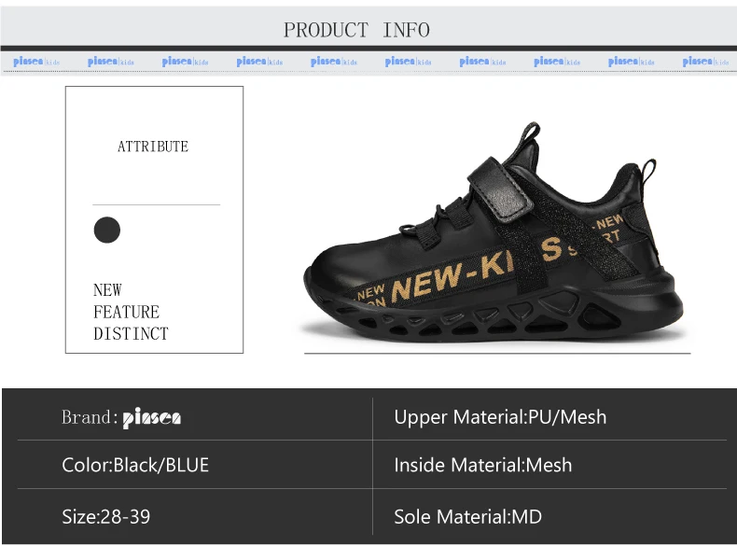Click the ATTRIBUTE label in the card

coord(153,147)
